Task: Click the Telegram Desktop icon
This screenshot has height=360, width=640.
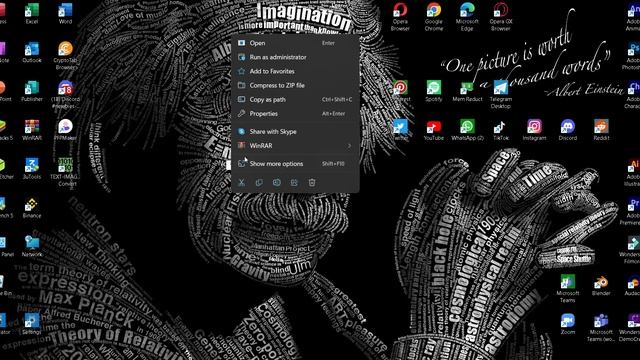Action: [x=501, y=94]
